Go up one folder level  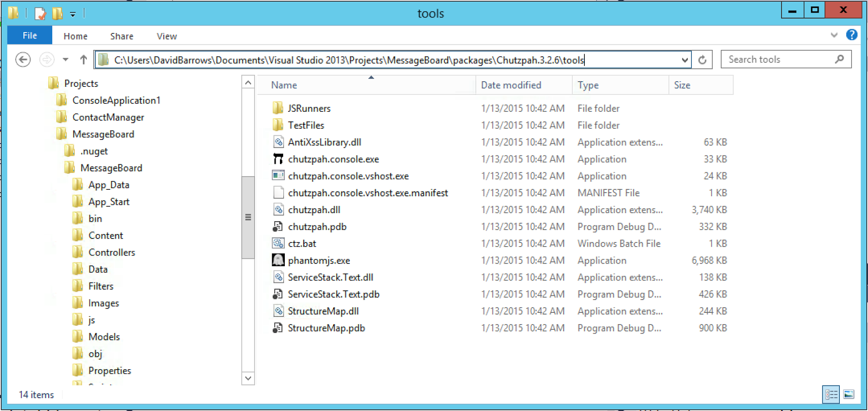(x=83, y=60)
